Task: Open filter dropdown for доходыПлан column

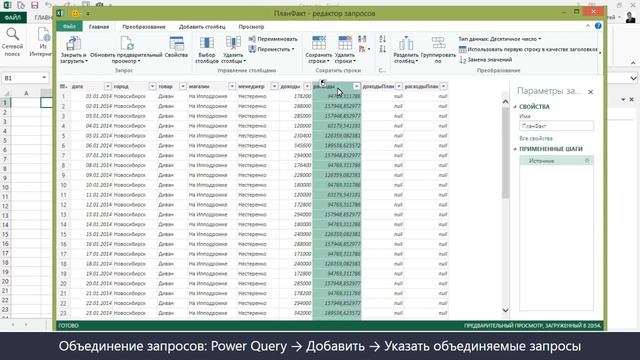Action: 399,86
